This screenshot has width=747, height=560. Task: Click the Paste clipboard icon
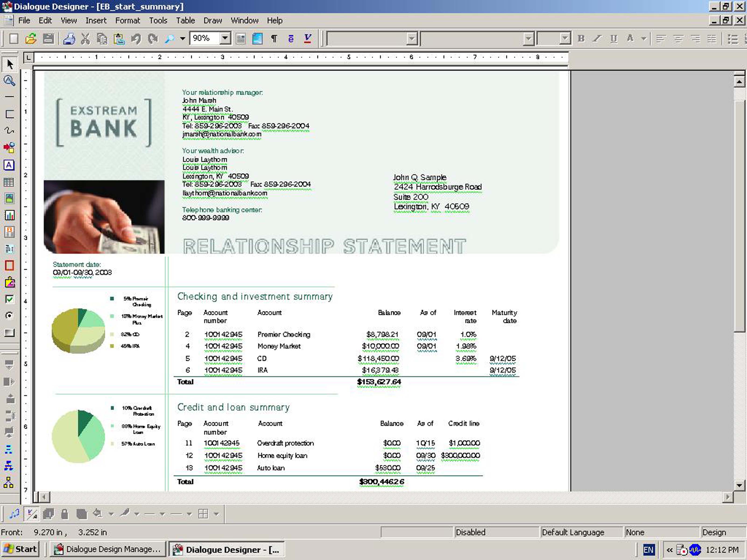click(x=119, y=39)
